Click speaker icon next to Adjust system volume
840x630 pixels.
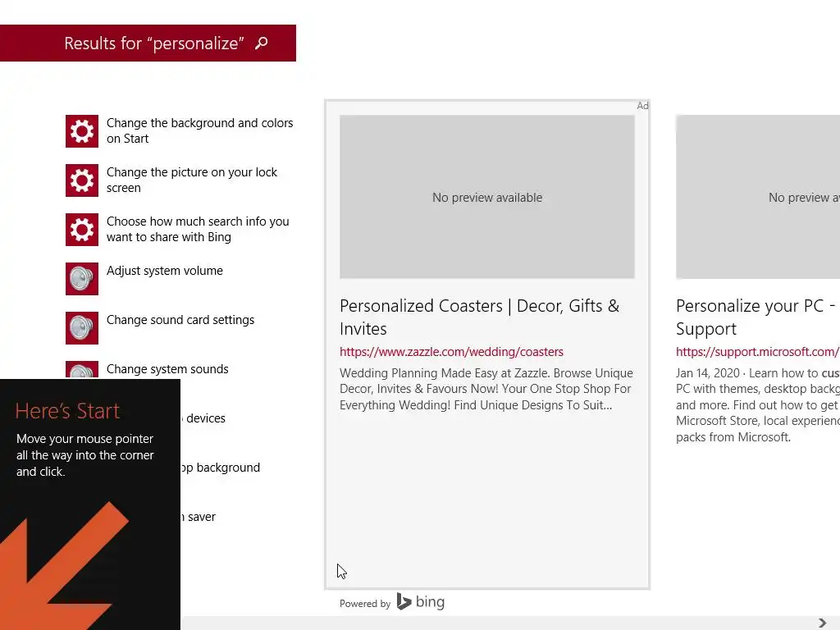[82, 279]
